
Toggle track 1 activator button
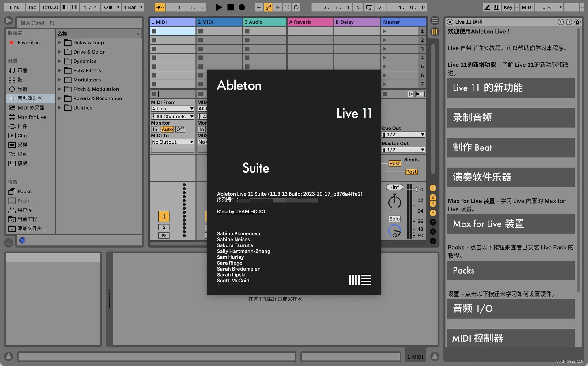[164, 216]
